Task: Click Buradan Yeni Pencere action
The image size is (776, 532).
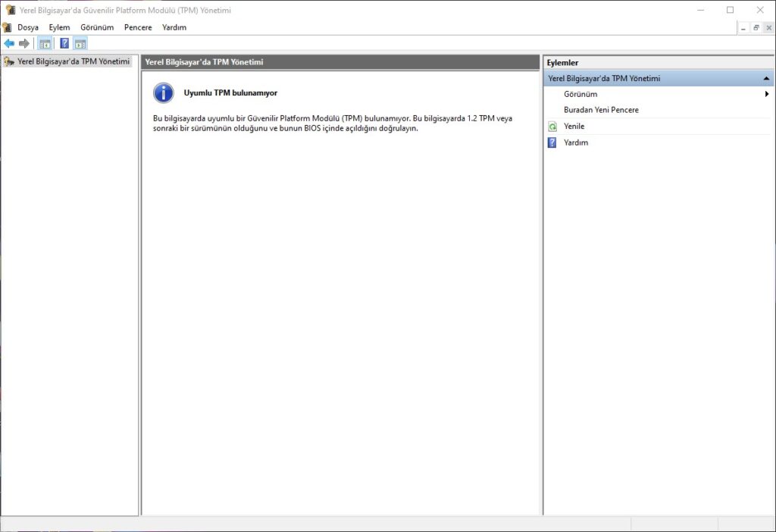Action: pyautogui.click(x=601, y=110)
